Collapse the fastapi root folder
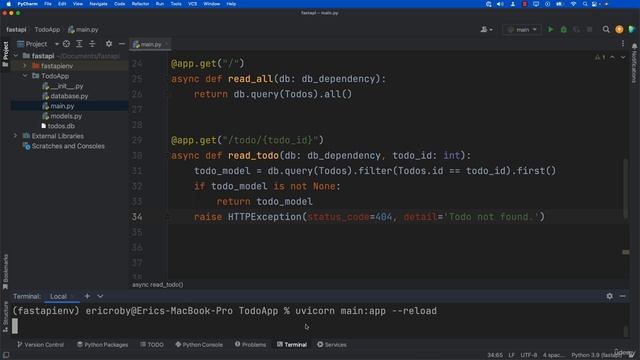This screenshot has height=360, width=640. tap(16, 56)
